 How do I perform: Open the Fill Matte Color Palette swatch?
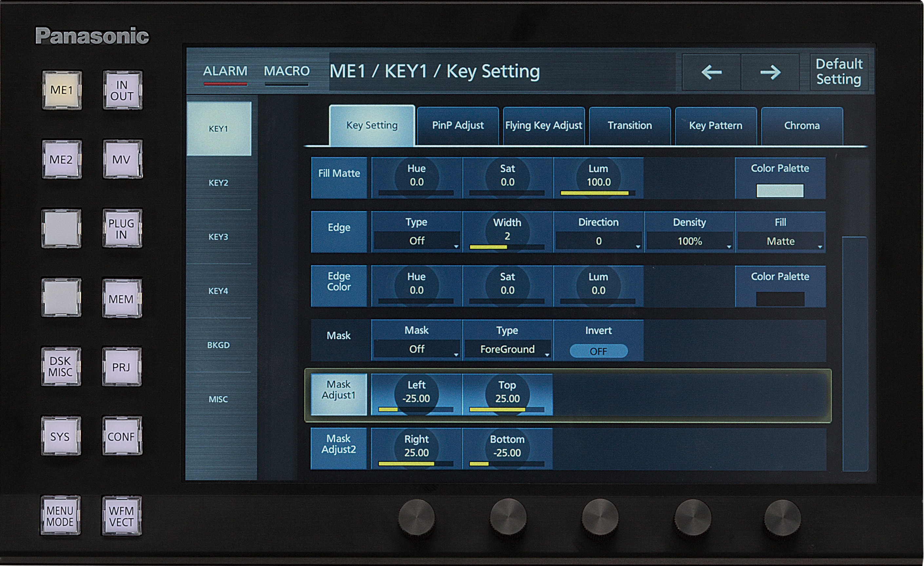click(x=780, y=190)
